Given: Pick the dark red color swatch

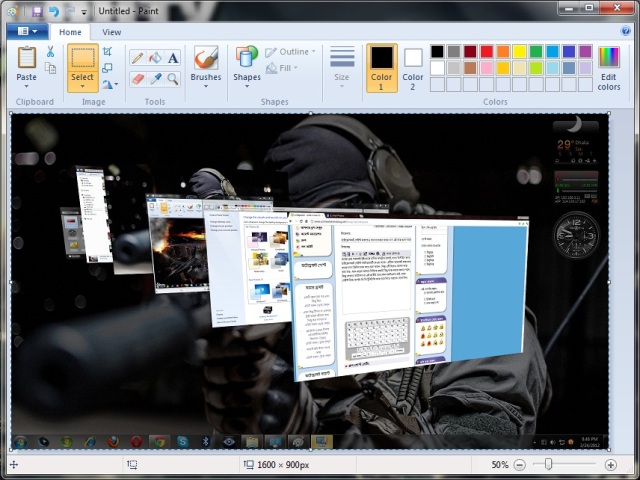Looking at the screenshot, I should (x=470, y=51).
